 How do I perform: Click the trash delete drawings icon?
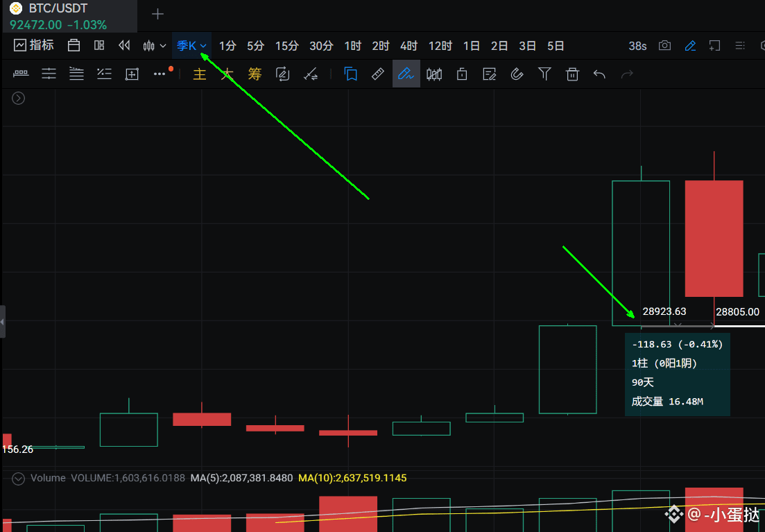click(x=572, y=74)
